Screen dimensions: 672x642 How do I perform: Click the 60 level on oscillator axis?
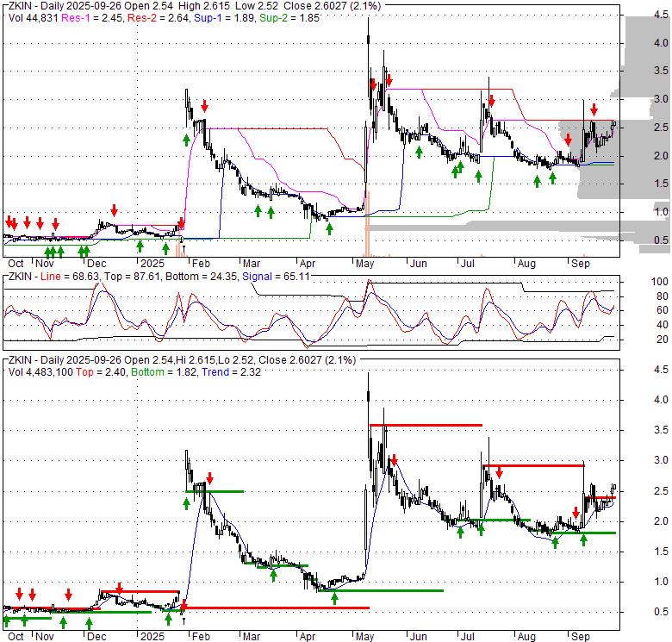tap(663, 310)
